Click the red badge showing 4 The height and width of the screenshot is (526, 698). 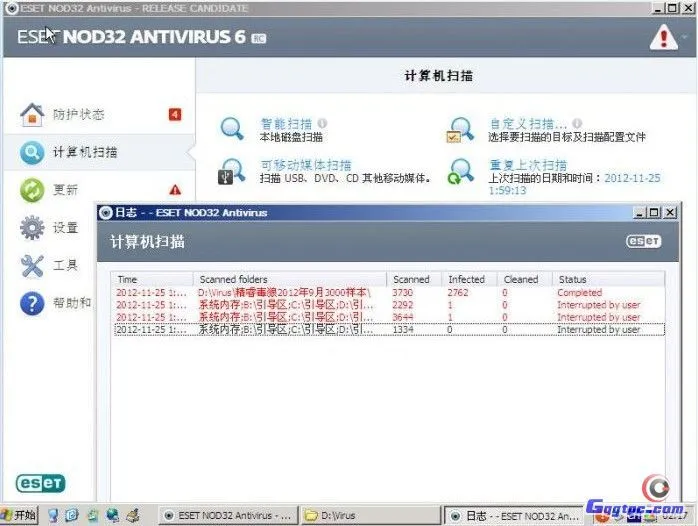click(x=175, y=115)
